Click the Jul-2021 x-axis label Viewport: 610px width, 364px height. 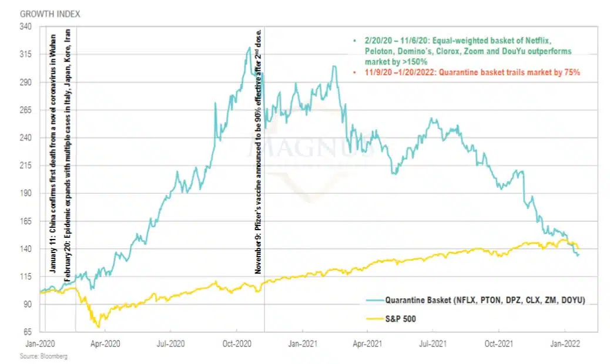point(433,341)
